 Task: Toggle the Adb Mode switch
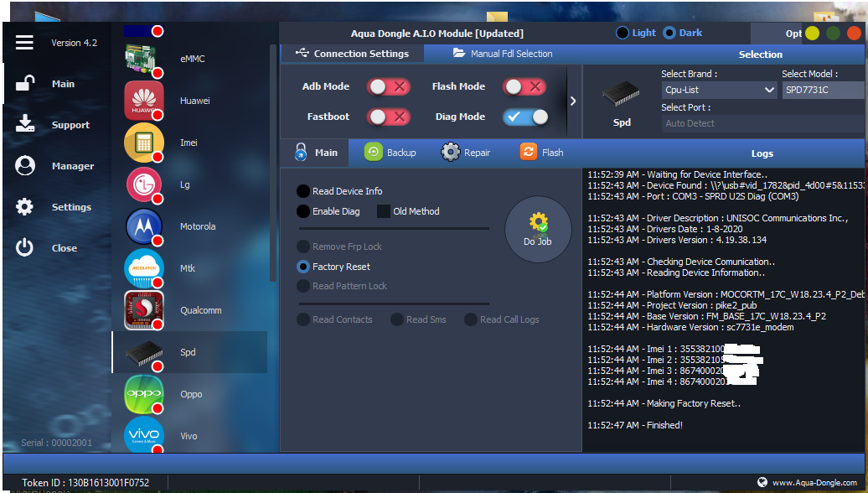[389, 86]
